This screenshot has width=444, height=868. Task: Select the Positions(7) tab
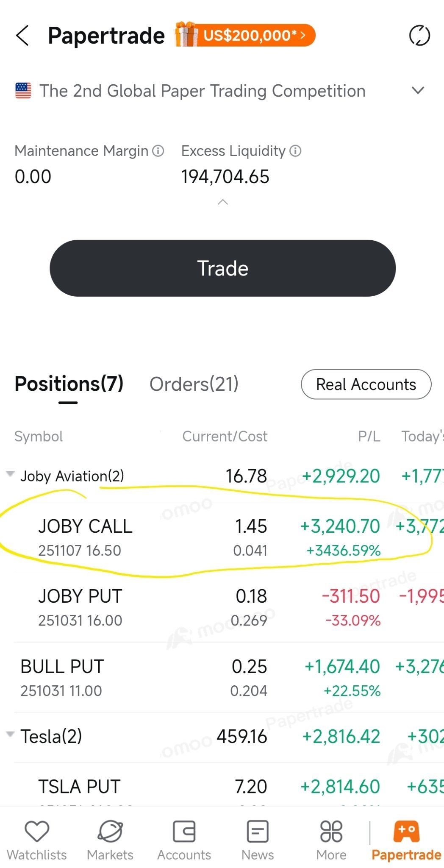click(69, 384)
